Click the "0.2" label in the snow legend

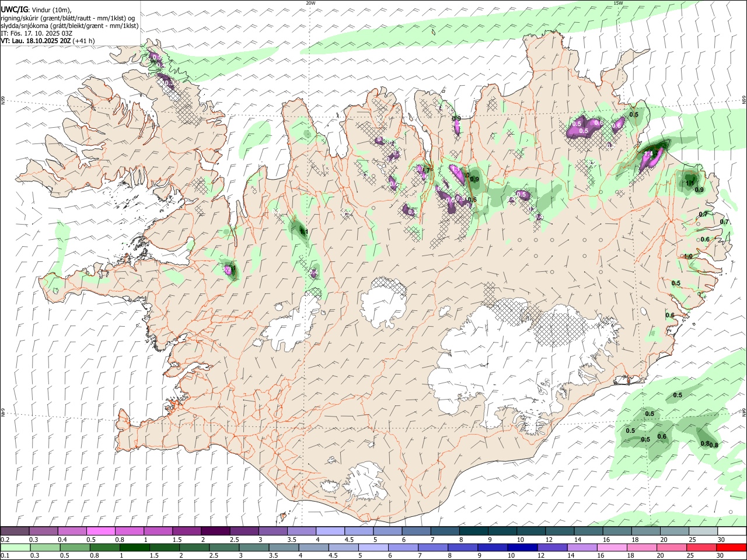5,540
